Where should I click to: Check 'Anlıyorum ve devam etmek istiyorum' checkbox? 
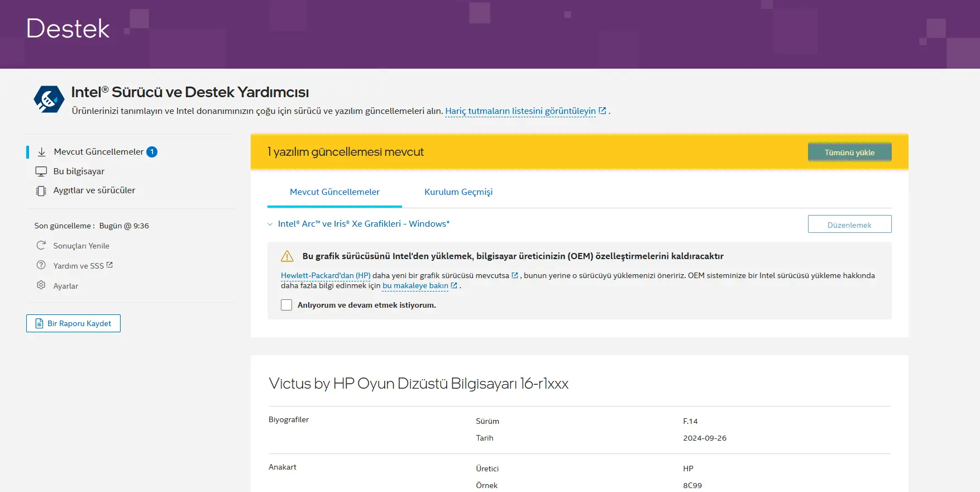pyautogui.click(x=286, y=305)
